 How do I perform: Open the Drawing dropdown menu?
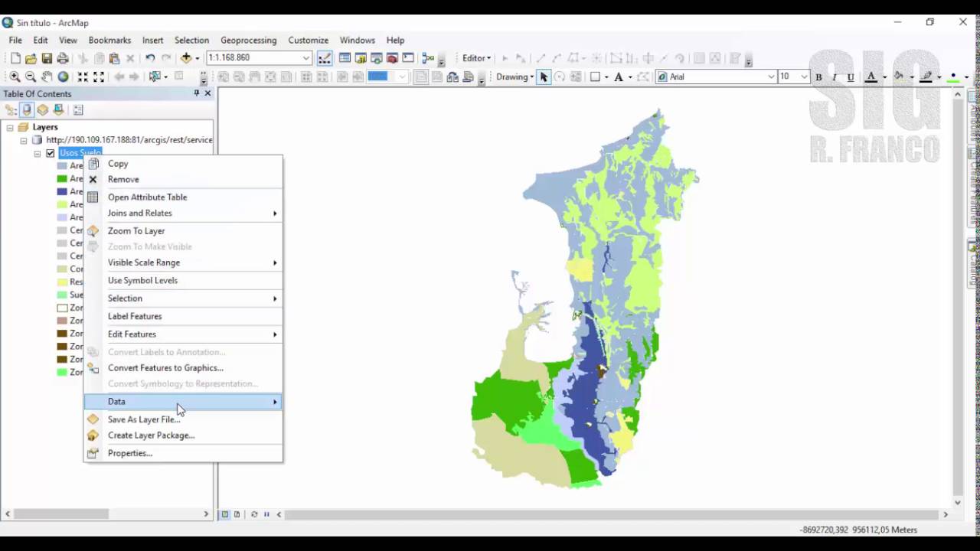pos(514,77)
